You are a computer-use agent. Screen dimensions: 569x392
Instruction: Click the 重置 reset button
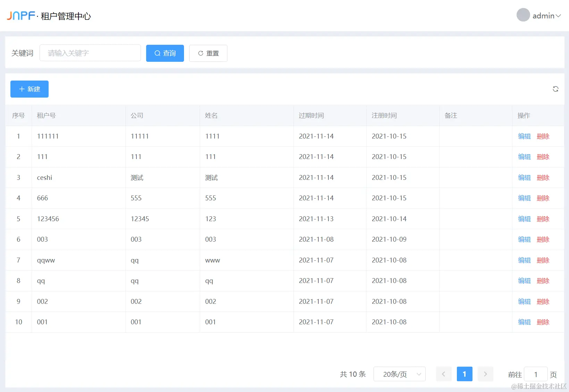pyautogui.click(x=208, y=53)
